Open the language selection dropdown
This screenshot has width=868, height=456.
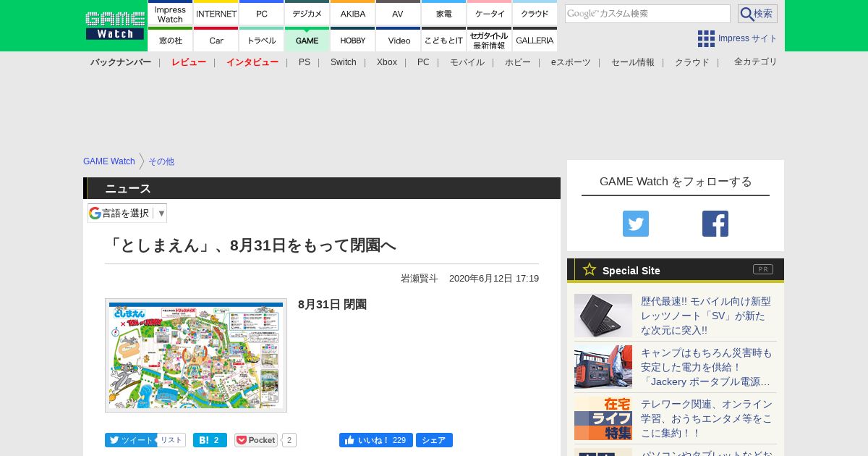pyautogui.click(x=127, y=213)
